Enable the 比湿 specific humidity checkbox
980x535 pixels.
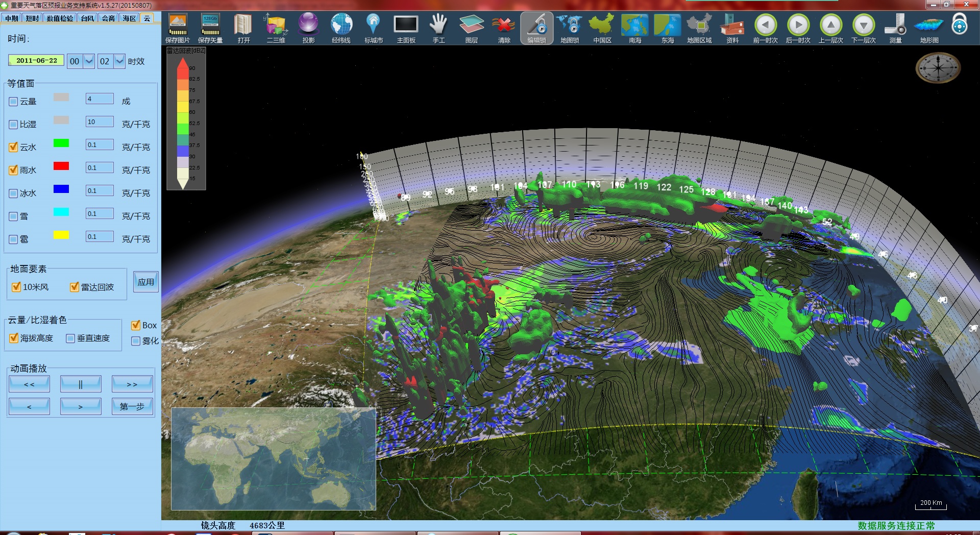click(x=14, y=125)
